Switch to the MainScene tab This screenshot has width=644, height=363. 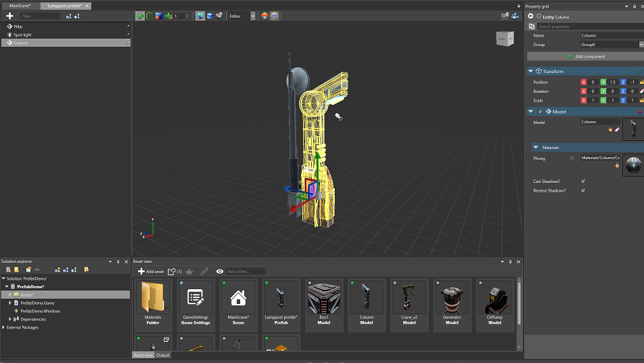(20, 5)
